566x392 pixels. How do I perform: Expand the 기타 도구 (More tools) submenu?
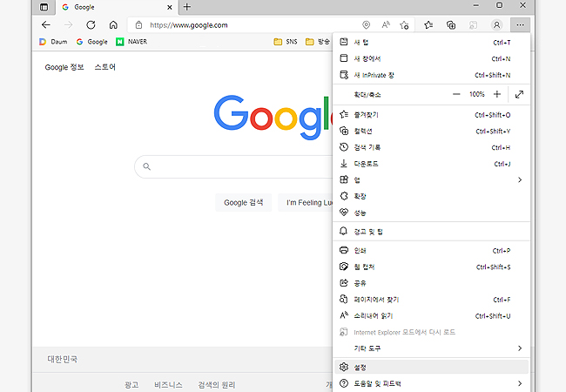point(431,348)
